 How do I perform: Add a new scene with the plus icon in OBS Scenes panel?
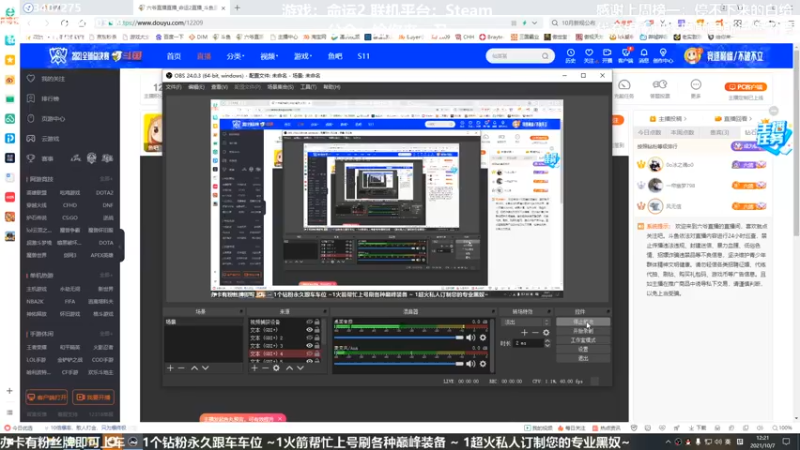[170, 368]
